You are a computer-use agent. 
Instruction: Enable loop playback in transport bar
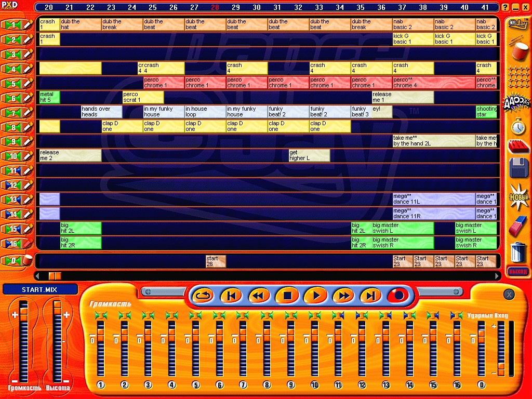click(203, 296)
